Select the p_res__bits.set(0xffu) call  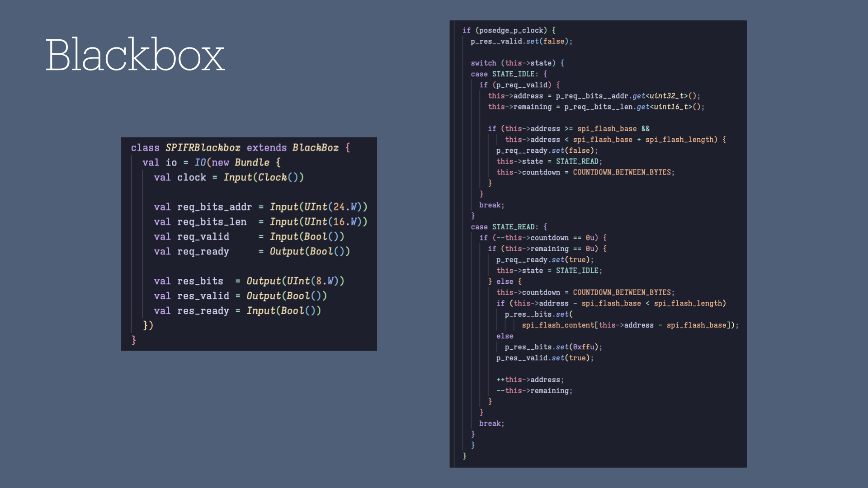click(553, 347)
